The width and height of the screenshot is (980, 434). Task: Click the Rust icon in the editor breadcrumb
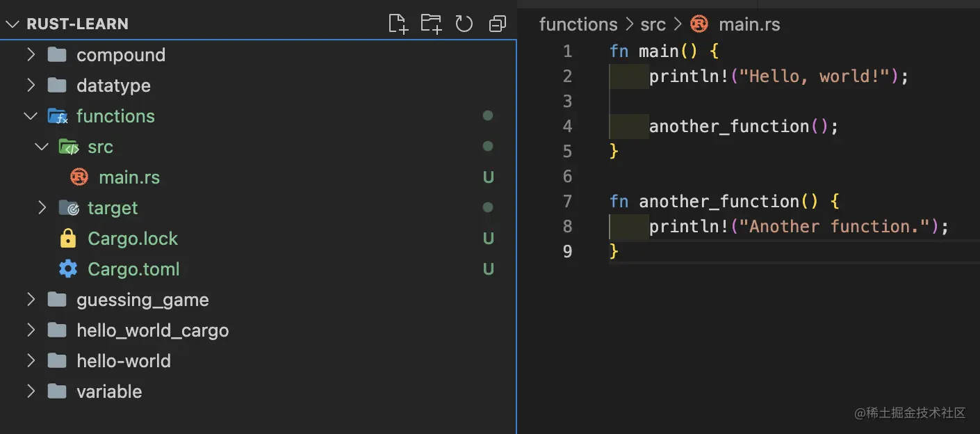[x=699, y=24]
